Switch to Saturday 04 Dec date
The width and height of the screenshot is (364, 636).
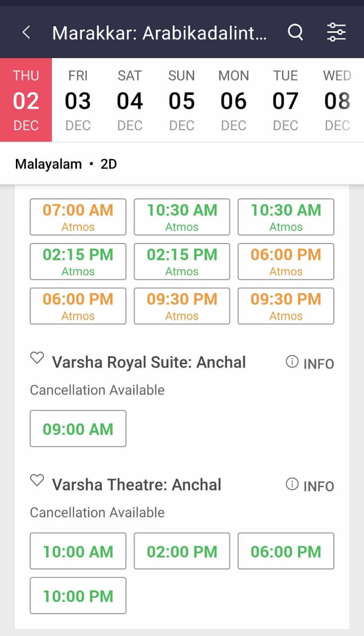[130, 100]
